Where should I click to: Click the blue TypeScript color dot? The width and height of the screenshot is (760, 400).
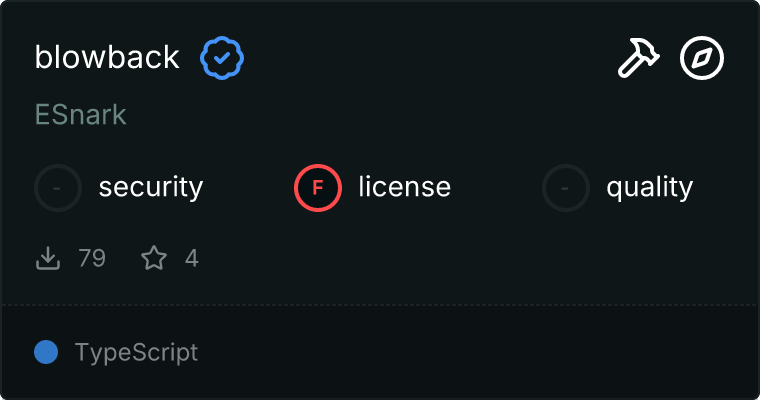point(45,352)
